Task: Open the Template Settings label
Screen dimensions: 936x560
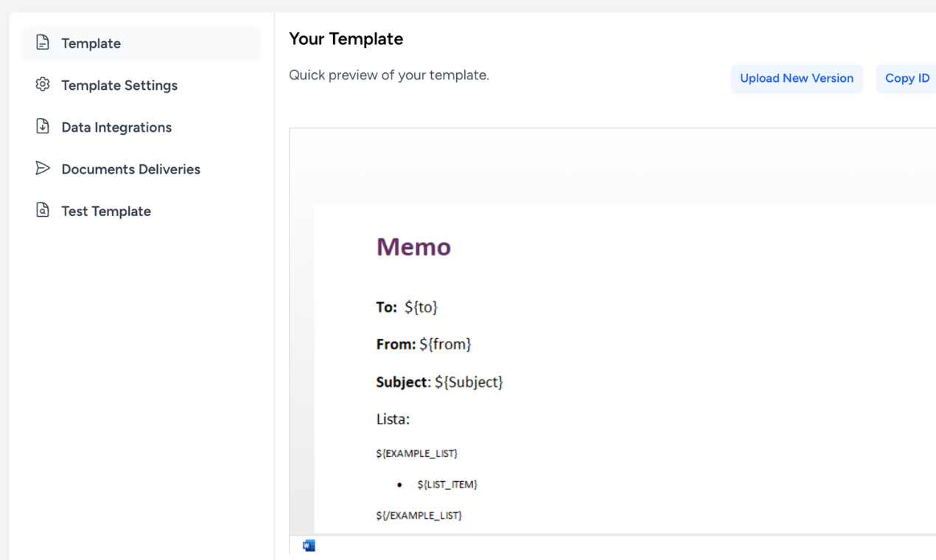Action: pos(119,85)
